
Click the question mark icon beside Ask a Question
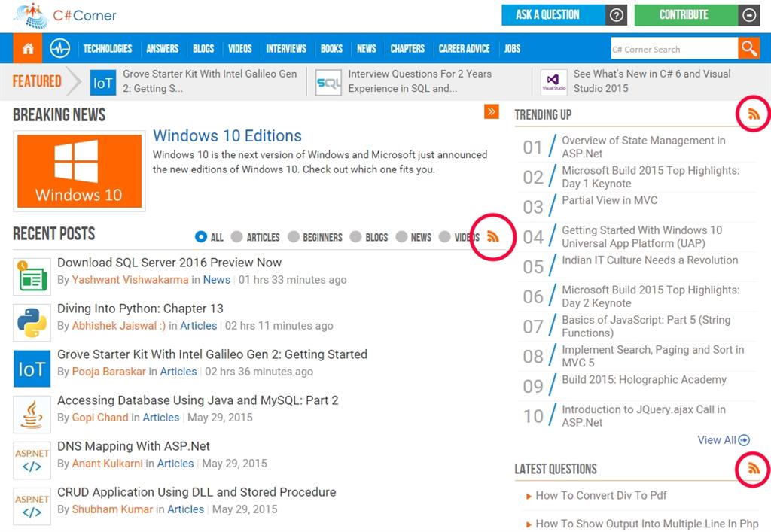click(616, 15)
